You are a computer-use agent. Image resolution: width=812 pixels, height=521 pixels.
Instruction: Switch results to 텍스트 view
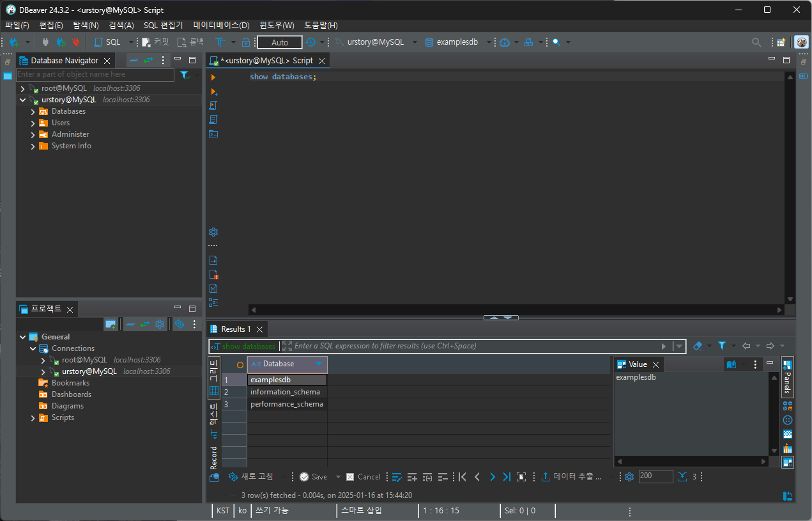point(213,420)
